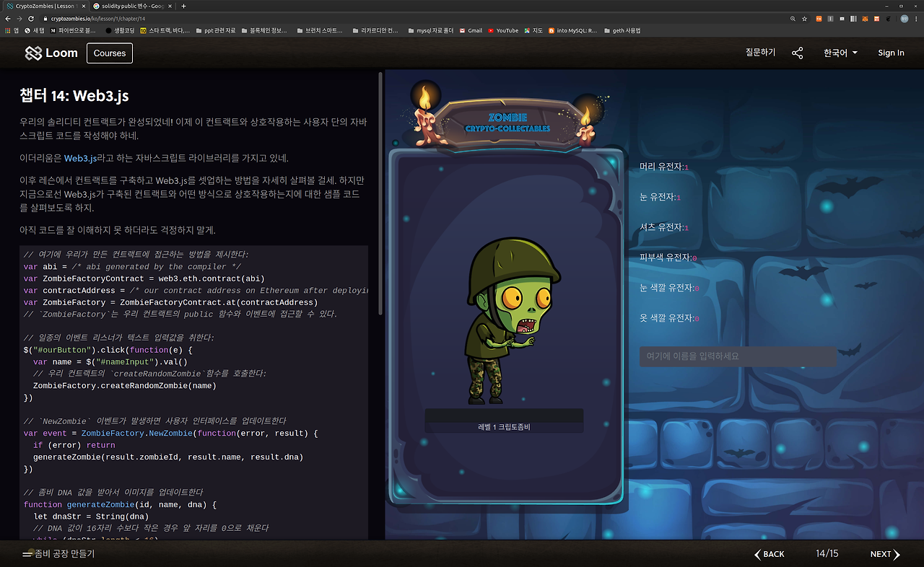Click the Loom logo icon
The image size is (924, 567).
(x=33, y=53)
